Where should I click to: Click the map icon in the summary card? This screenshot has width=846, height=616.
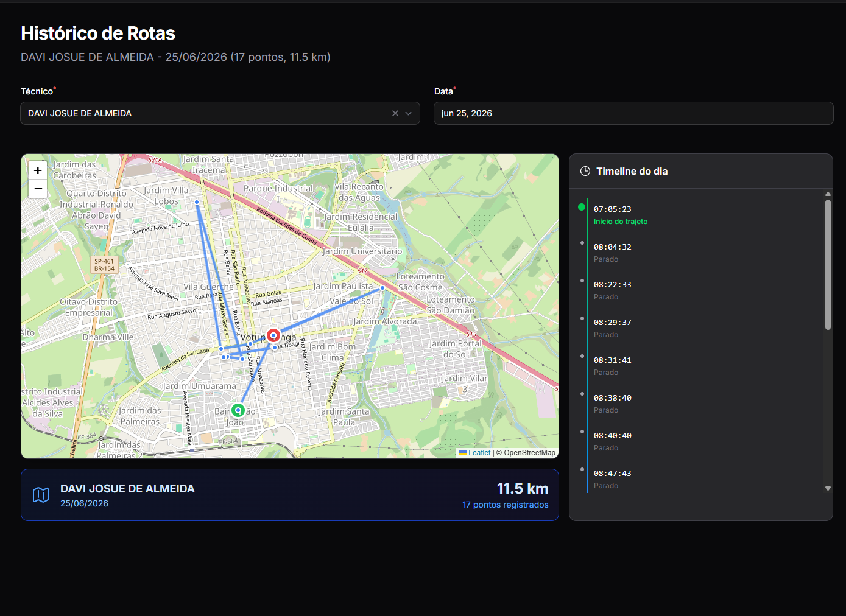point(41,495)
